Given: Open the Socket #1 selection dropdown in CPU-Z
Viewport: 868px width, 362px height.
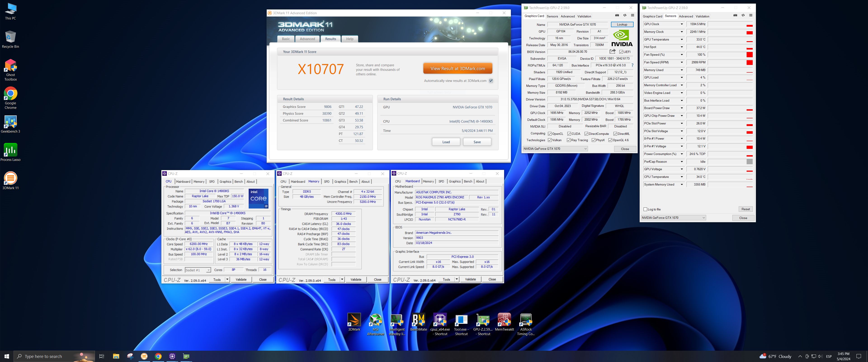Looking at the screenshot, I should click(x=198, y=270).
